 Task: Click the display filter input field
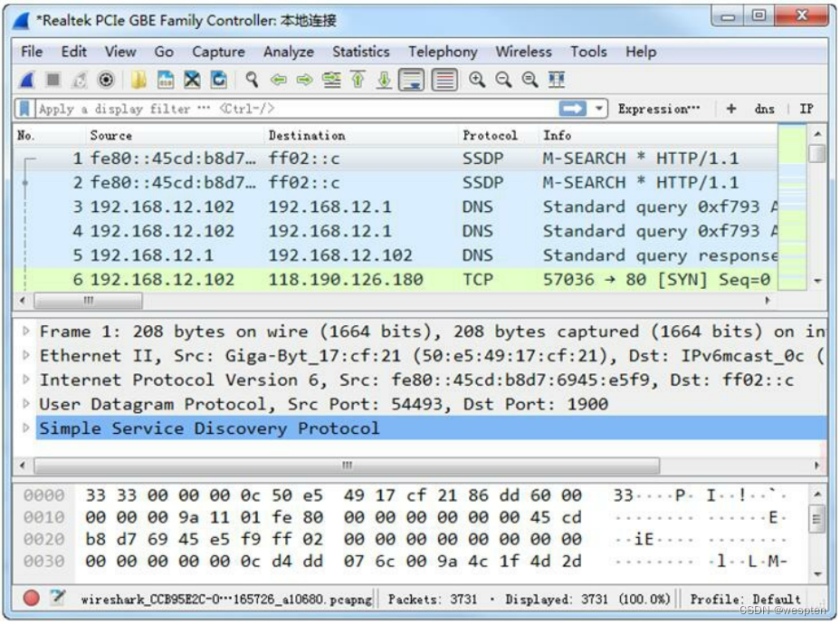[x=296, y=109]
